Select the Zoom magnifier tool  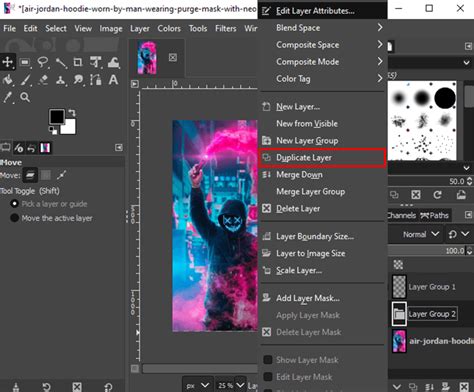click(25, 97)
